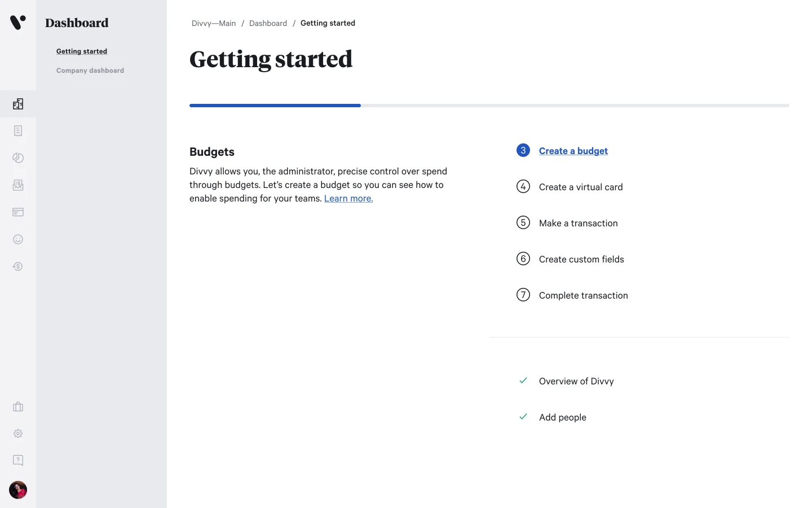Click the onboarding progress bar

coord(489,106)
